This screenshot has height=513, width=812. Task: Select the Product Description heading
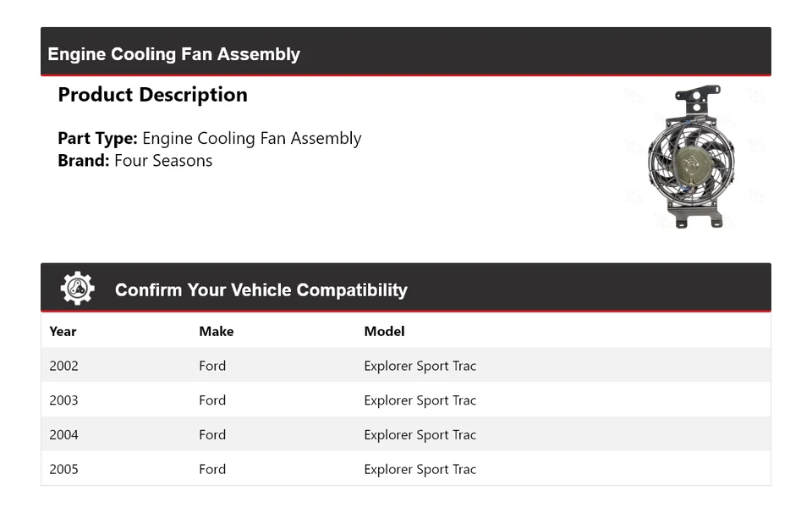coord(152,95)
